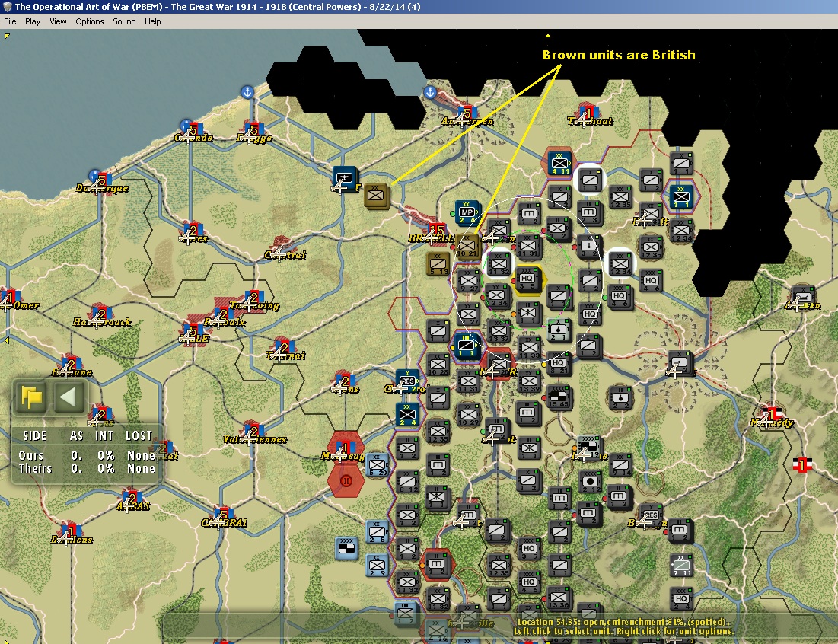Click the top-edge map scroll arrow
Image resolution: width=838 pixels, height=644 pixels.
pos(548,36)
